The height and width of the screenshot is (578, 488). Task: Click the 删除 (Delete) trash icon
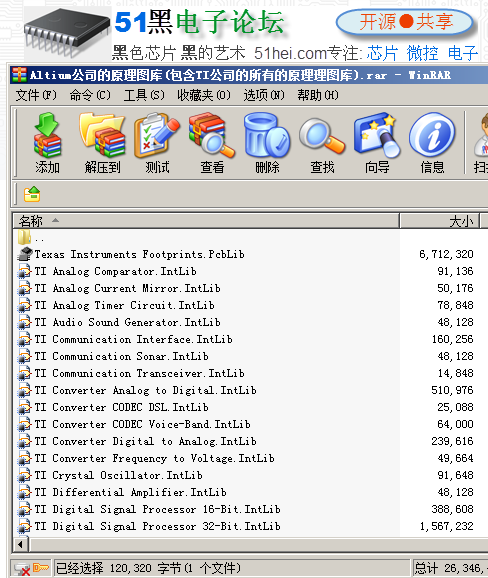tap(267, 143)
